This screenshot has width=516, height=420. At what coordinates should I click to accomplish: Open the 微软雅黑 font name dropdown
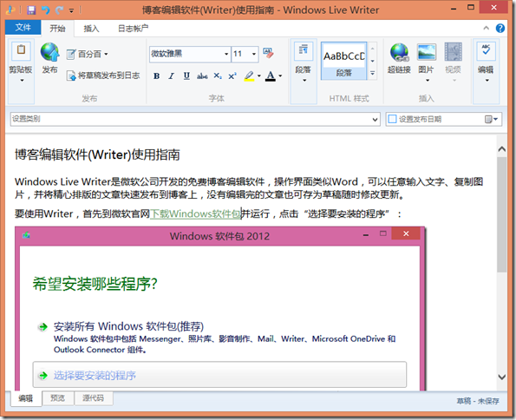point(226,54)
